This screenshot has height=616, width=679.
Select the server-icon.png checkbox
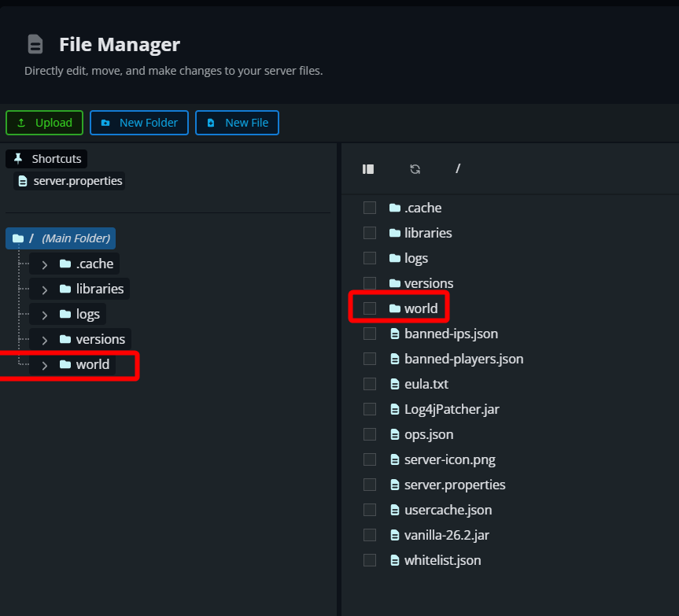tap(369, 459)
